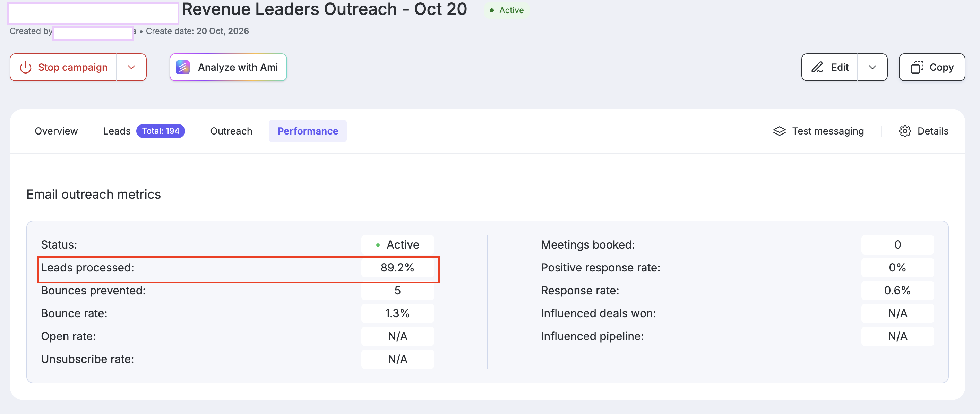Image resolution: width=980 pixels, height=414 pixels.
Task: Open the Leads tab
Action: click(117, 131)
